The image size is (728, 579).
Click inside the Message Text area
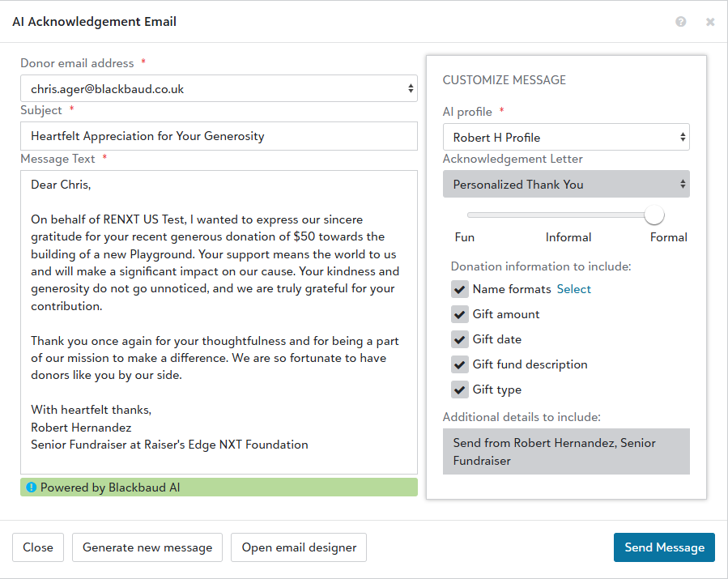pyautogui.click(x=219, y=324)
